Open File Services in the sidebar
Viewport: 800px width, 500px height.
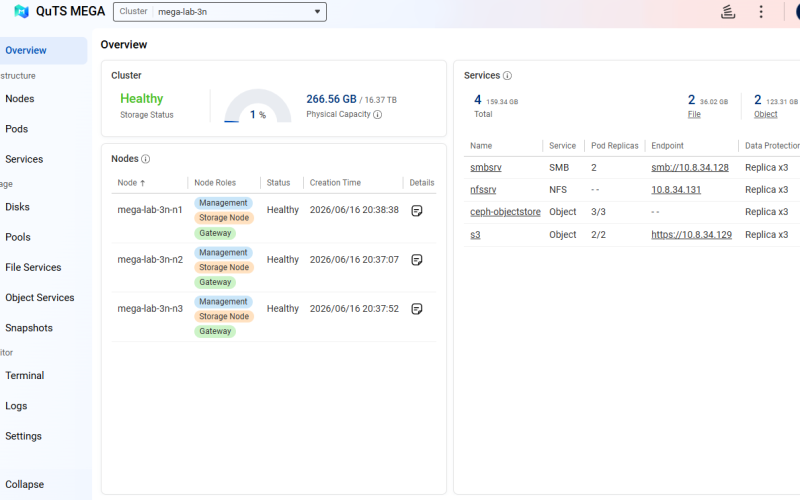[33, 267]
